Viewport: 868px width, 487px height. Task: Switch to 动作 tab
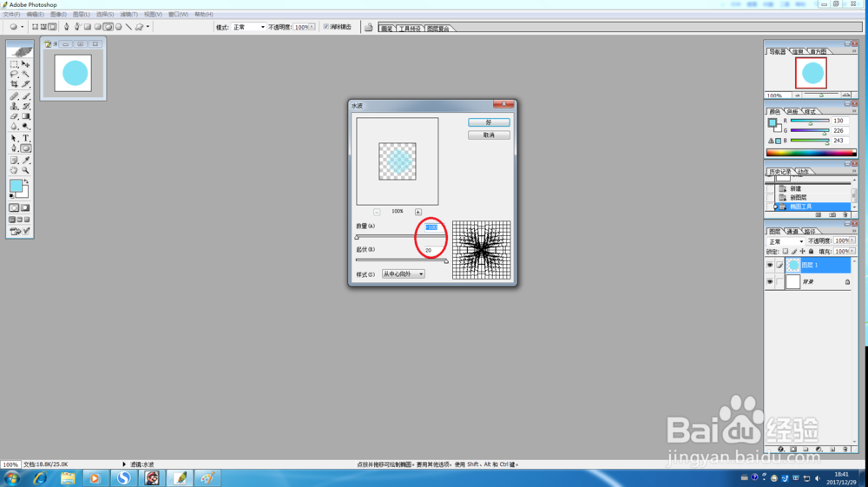click(x=803, y=172)
